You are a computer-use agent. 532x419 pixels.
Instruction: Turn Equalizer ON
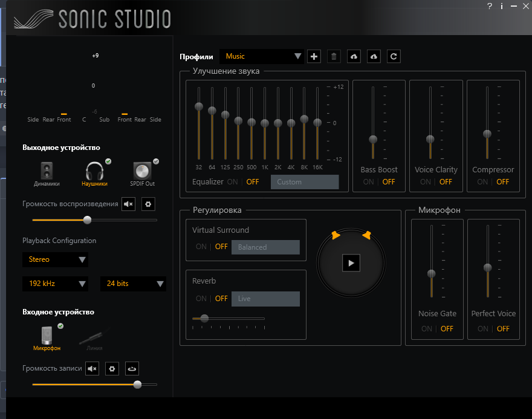click(x=232, y=182)
